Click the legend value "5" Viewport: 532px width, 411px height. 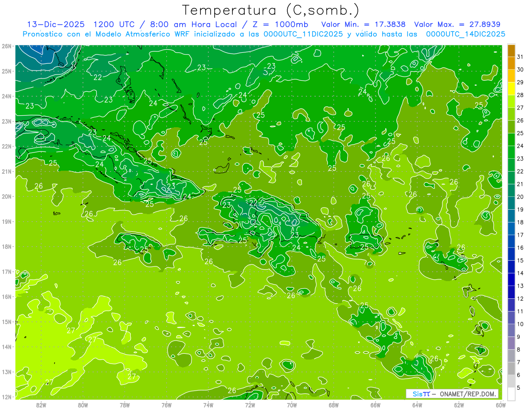tap(519, 388)
